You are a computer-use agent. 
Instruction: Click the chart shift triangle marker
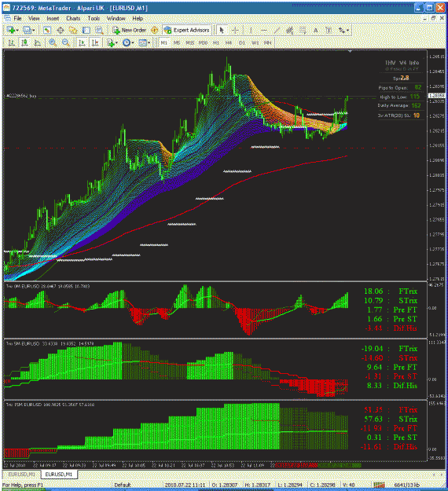(x=350, y=51)
